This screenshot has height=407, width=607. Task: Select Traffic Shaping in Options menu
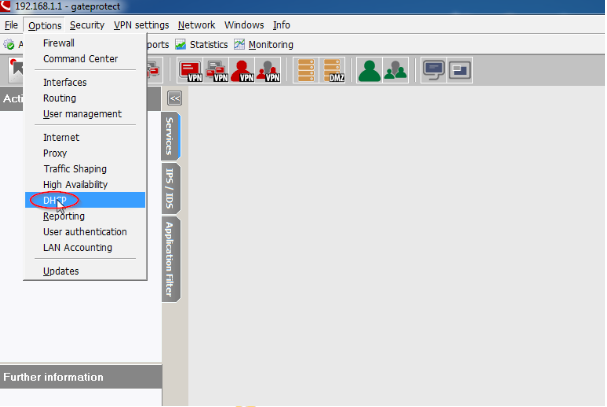click(74, 169)
